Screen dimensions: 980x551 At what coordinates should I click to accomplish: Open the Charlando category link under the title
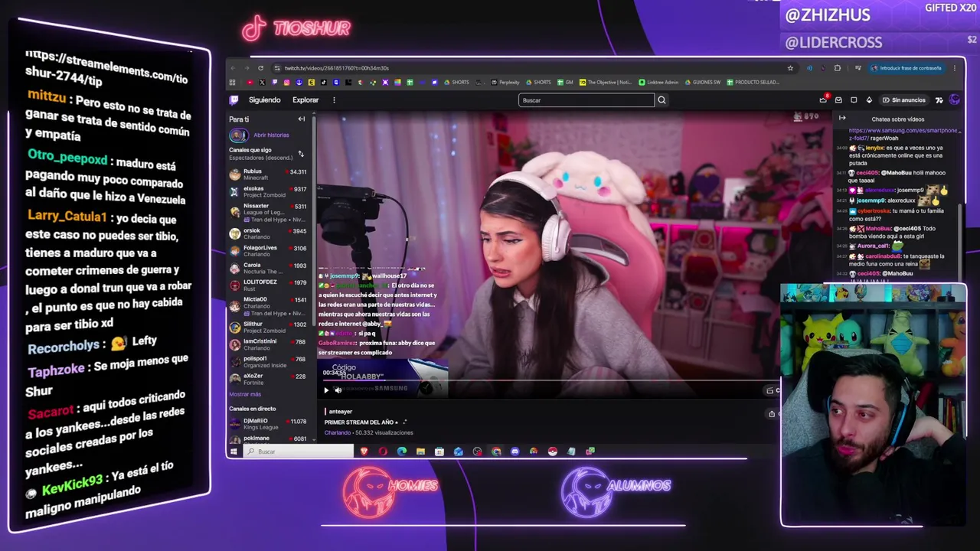click(x=336, y=433)
